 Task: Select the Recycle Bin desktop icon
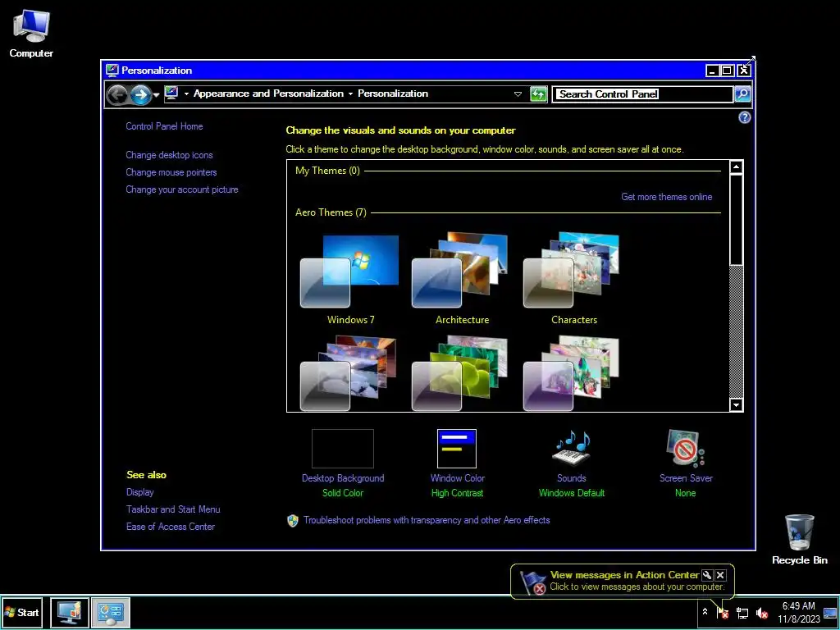point(799,540)
